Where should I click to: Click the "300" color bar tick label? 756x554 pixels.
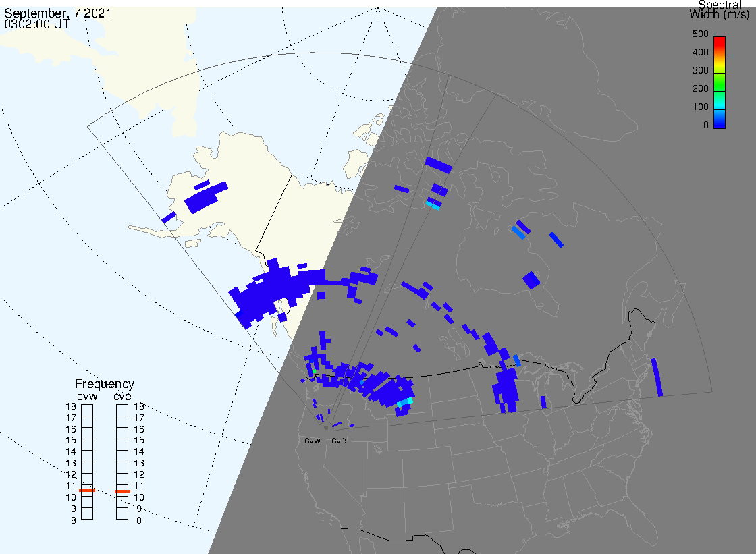click(700, 70)
